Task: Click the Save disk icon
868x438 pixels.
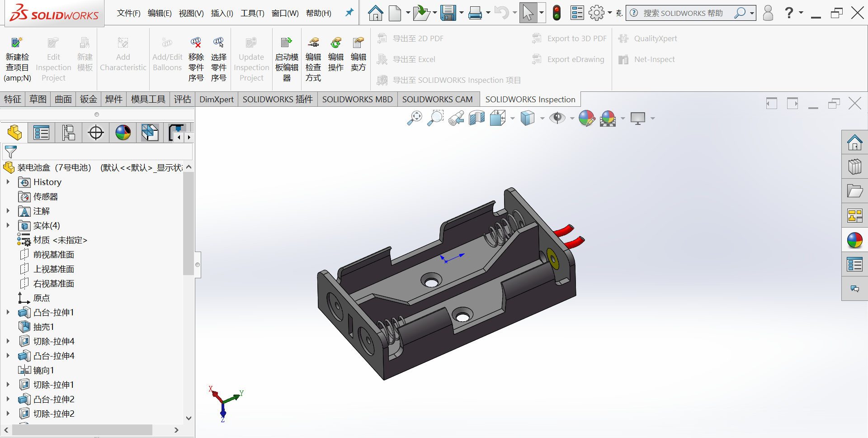Action: pyautogui.click(x=448, y=13)
